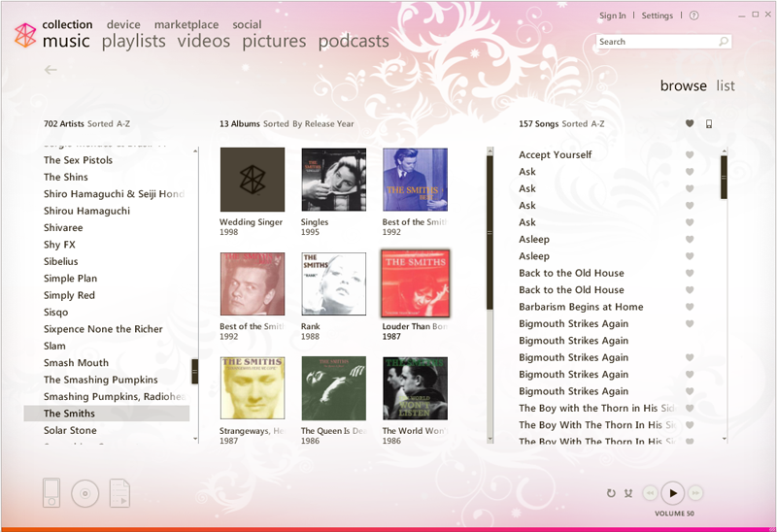Image resolution: width=777 pixels, height=532 pixels.
Task: Select the Wedding Singer album cover
Action: (x=253, y=180)
